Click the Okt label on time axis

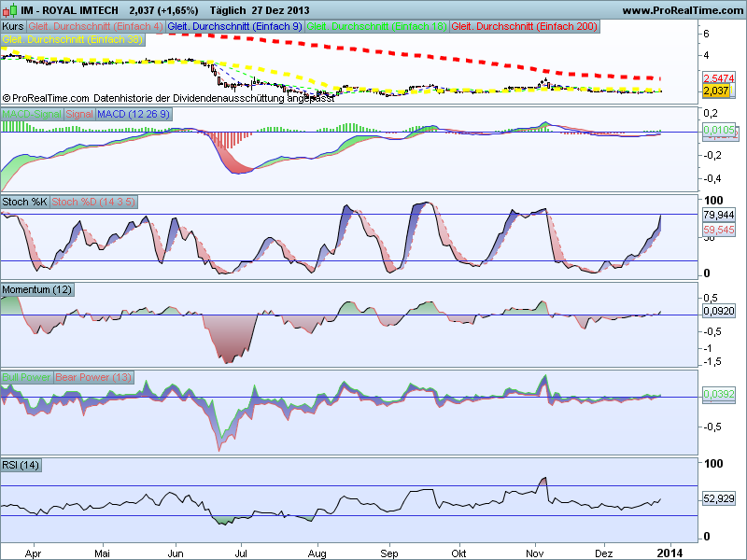(458, 553)
